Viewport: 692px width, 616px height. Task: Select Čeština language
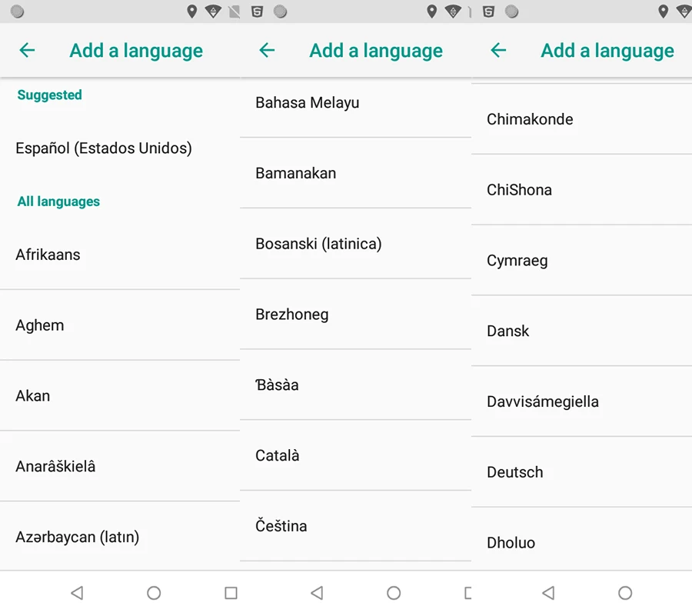[356, 526]
